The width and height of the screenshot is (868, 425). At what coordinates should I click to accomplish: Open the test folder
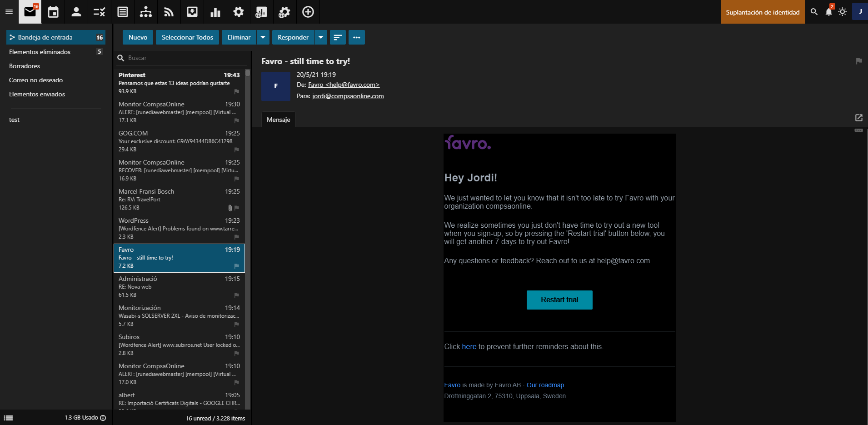[56, 120]
